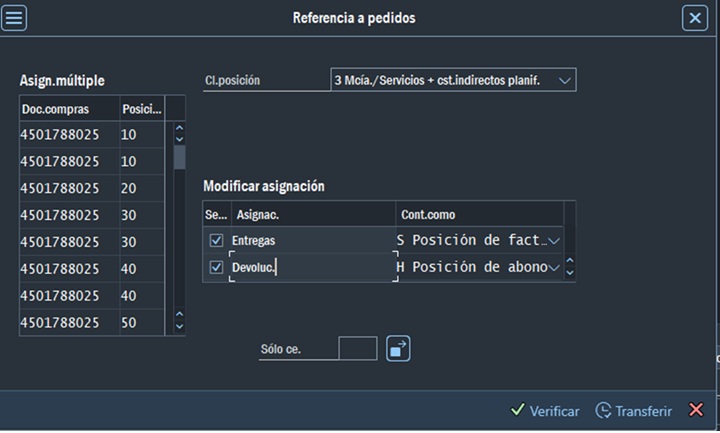Image resolution: width=720 pixels, height=433 pixels.
Task: Click the Verificar button label
Action: [x=554, y=411]
